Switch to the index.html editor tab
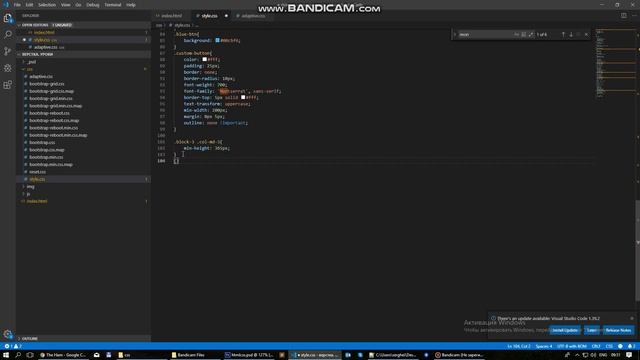This screenshot has width=640, height=360. click(x=171, y=16)
